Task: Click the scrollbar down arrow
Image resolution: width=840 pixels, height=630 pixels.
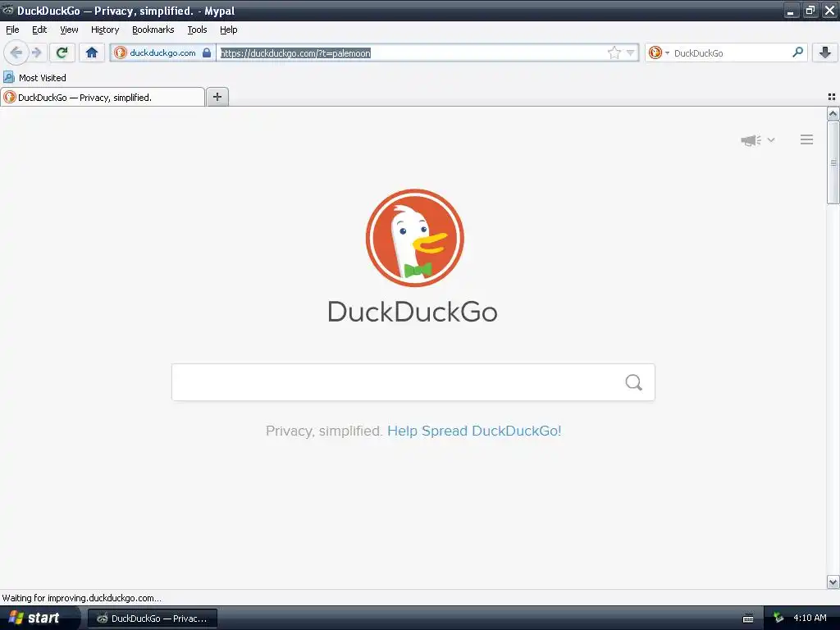Action: click(x=833, y=582)
